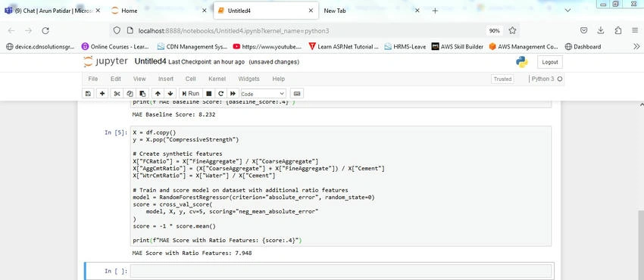
Task: Open the View menu
Action: (139, 79)
